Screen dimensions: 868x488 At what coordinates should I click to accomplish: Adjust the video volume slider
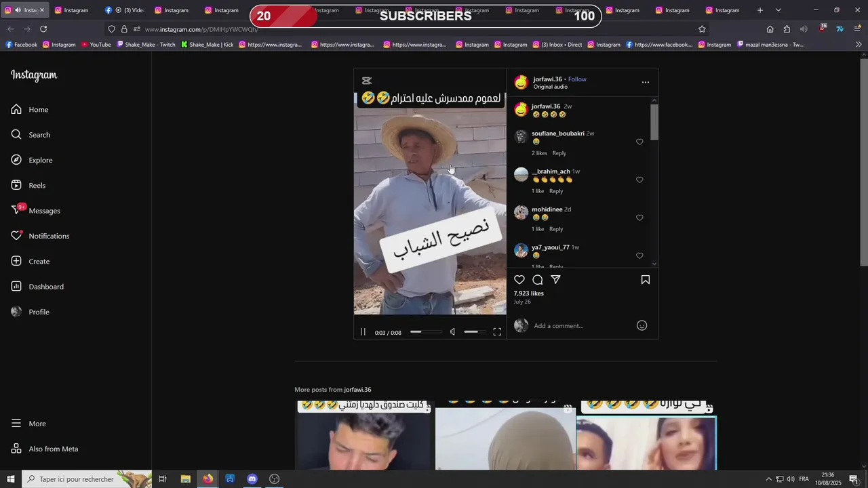(x=475, y=332)
